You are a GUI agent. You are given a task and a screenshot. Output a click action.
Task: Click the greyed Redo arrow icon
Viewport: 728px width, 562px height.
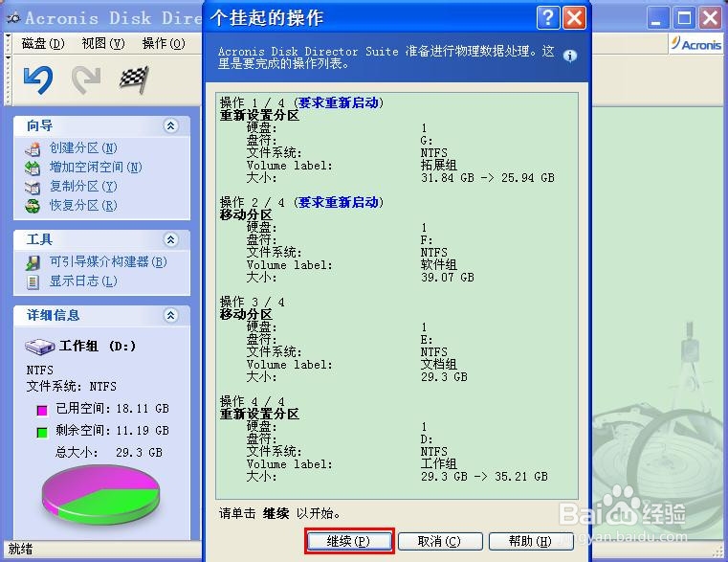tap(86, 80)
